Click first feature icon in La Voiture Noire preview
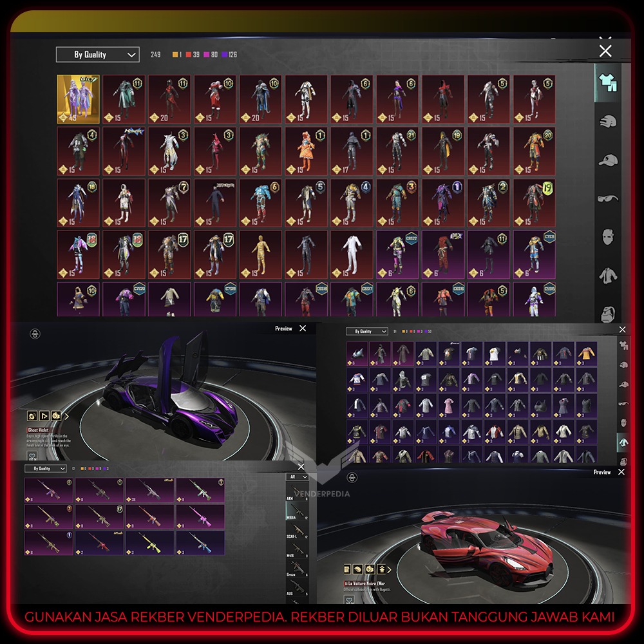 coord(347,569)
